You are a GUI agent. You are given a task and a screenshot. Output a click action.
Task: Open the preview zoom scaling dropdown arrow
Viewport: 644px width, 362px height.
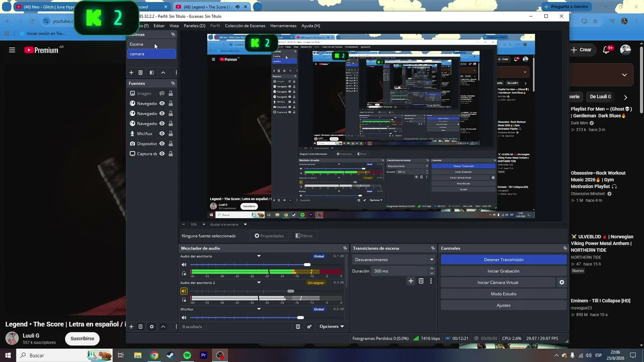(246, 224)
